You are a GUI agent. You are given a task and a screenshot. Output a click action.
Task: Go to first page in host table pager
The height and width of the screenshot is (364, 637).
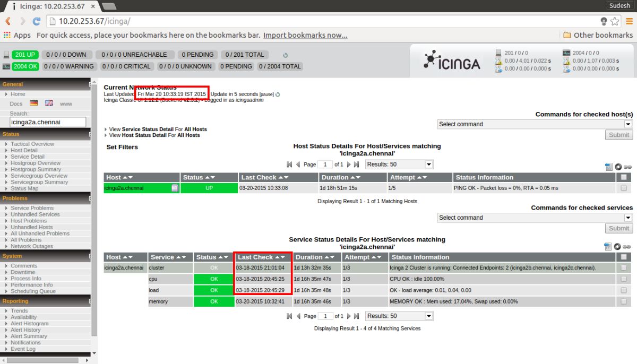(289, 164)
